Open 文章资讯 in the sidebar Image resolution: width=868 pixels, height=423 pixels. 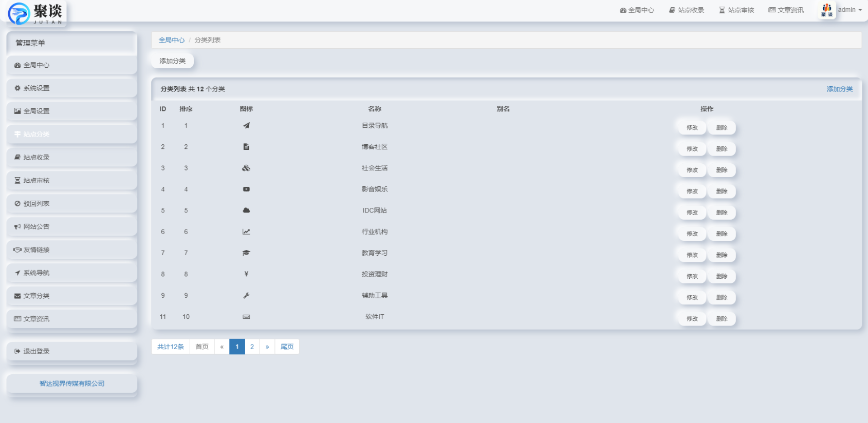pos(72,319)
